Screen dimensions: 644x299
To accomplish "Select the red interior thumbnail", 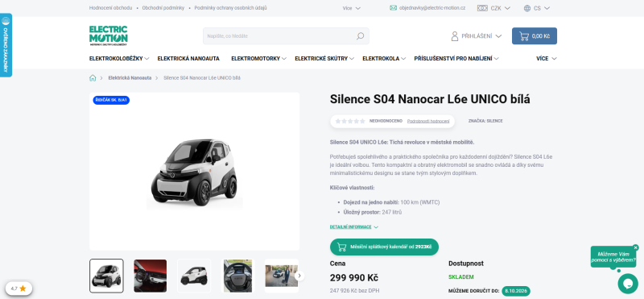I will tap(151, 276).
